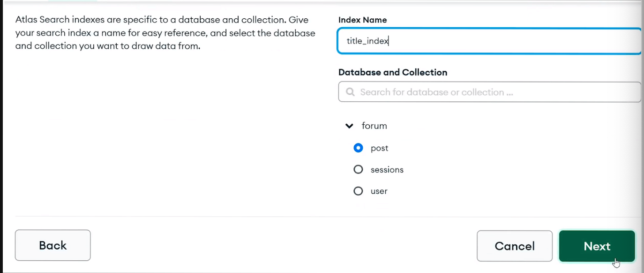Return with the Back button

coord(53,245)
